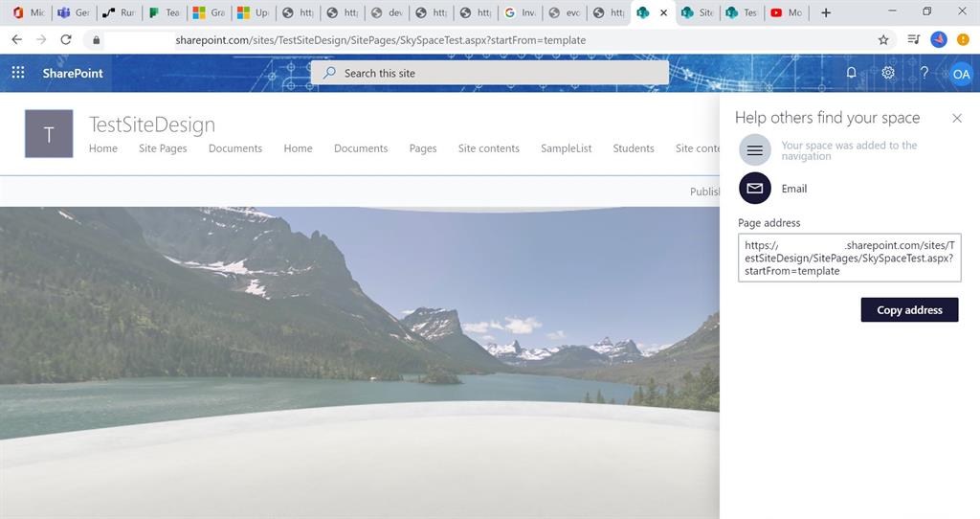
Task: Open Site contents in the navigation
Action: 489,148
